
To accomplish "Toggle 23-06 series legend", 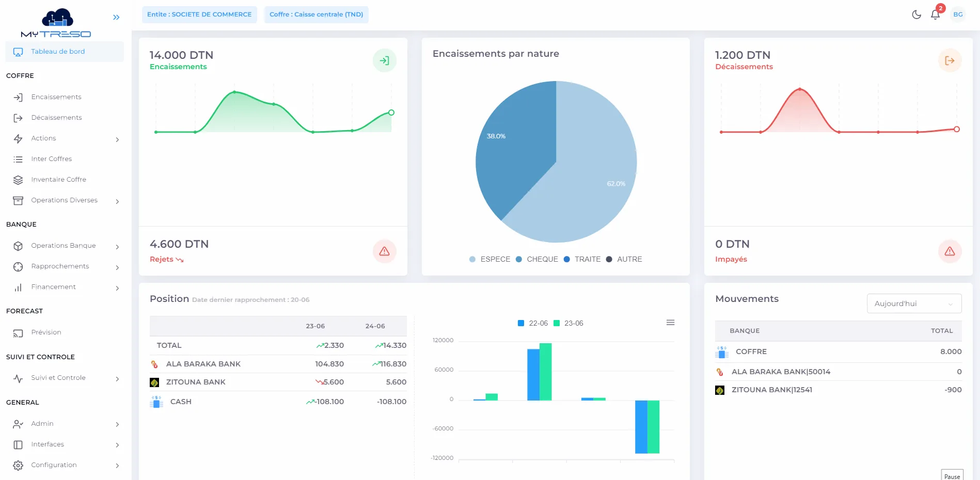I will (x=568, y=323).
